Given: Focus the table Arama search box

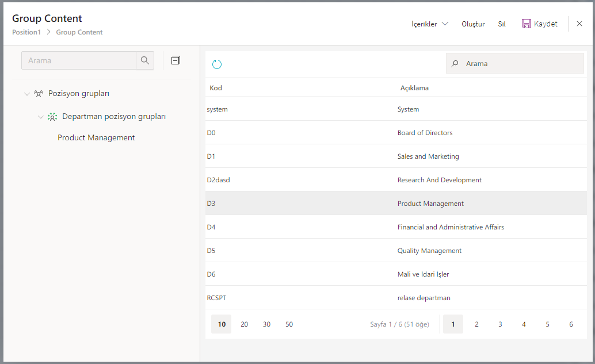Looking at the screenshot, I should tap(521, 64).
